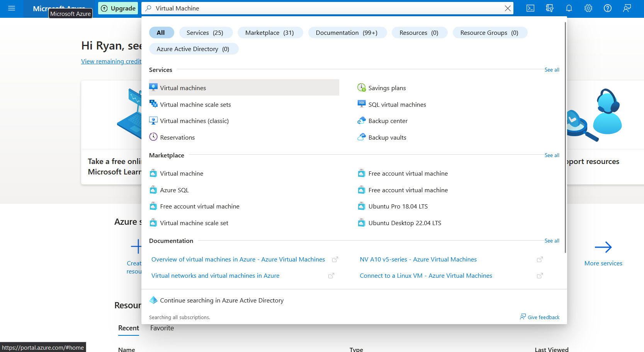This screenshot has width=644, height=352.
Task: Open View remaining credit link
Action: click(111, 61)
